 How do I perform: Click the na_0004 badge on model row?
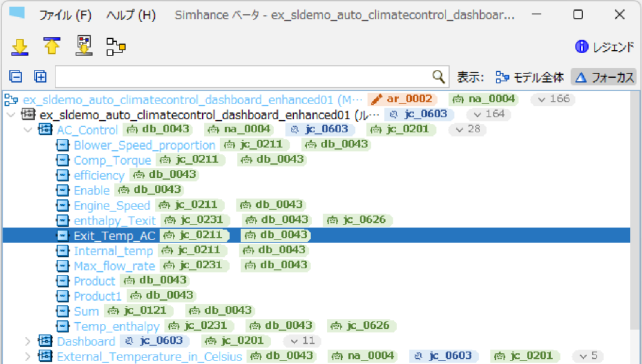point(484,99)
